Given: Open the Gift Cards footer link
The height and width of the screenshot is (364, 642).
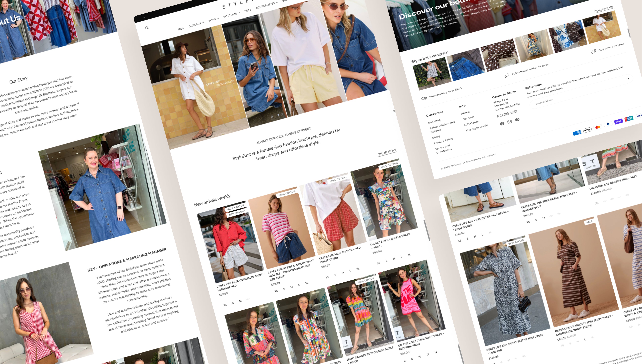Looking at the screenshot, I should point(471,123).
